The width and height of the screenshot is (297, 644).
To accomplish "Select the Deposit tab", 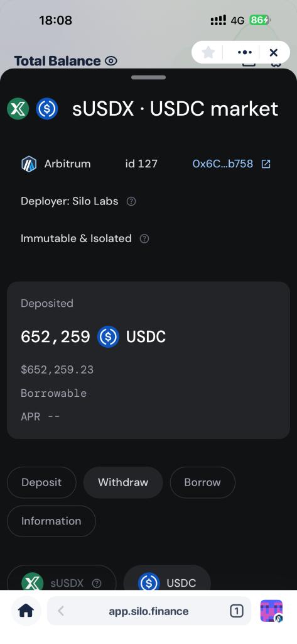I will [x=41, y=482].
